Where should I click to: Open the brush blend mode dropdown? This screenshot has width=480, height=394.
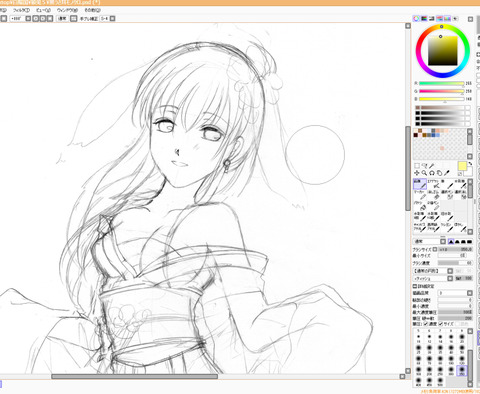[x=443, y=241]
